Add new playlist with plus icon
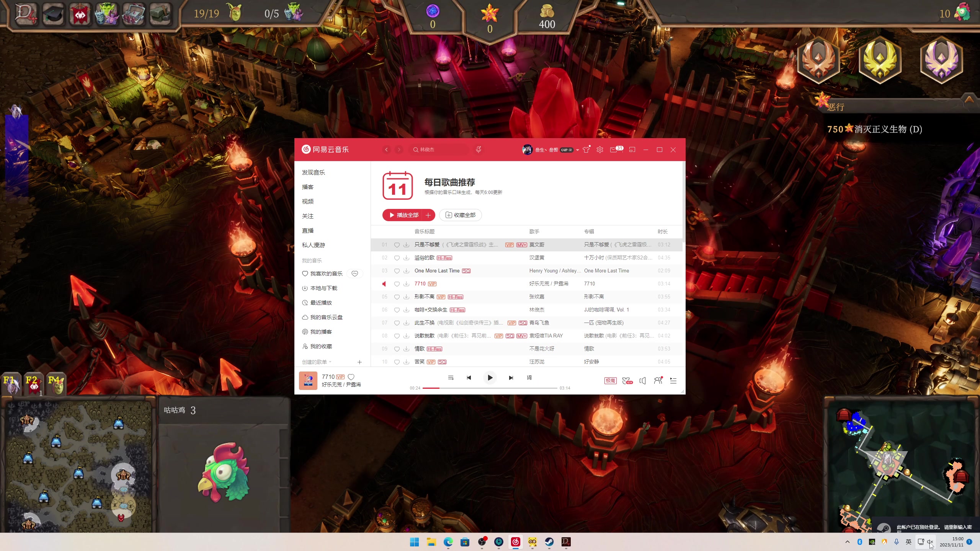Viewport: 980px width, 551px height. pos(359,362)
